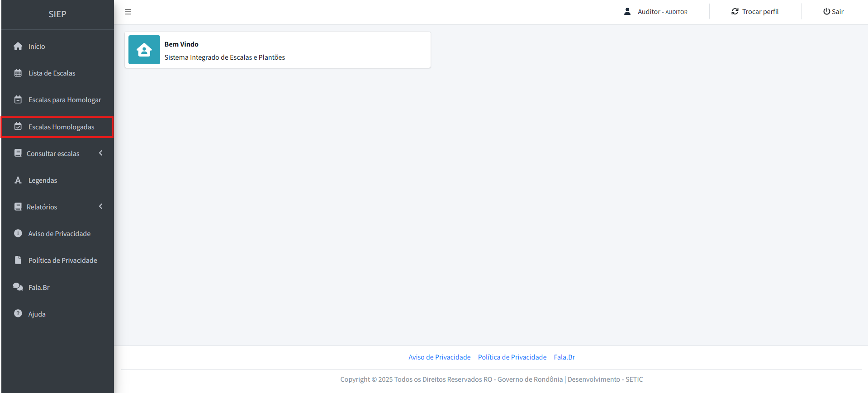
Task: Click the document icon for Política de Privacidade
Action: click(18, 260)
